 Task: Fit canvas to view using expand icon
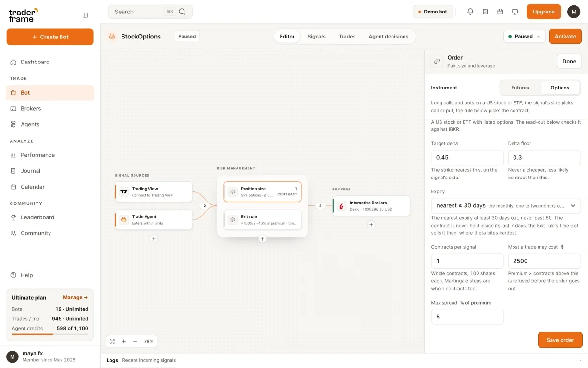(112, 341)
